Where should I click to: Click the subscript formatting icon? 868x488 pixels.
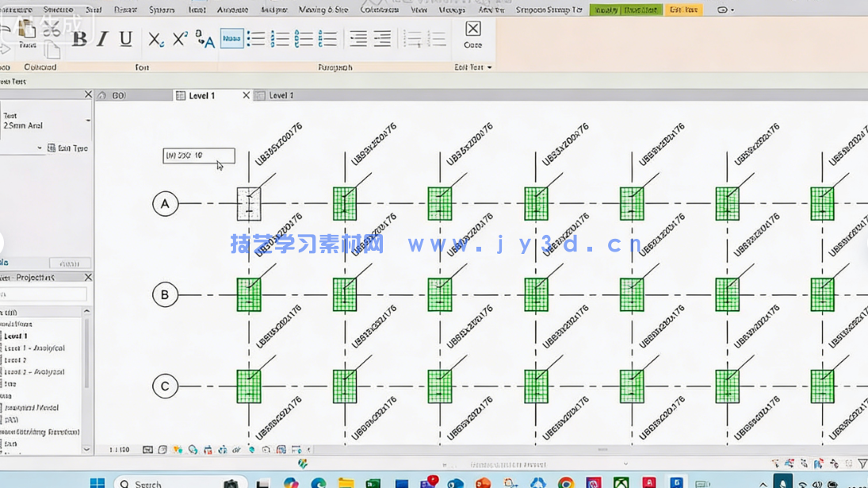click(155, 39)
